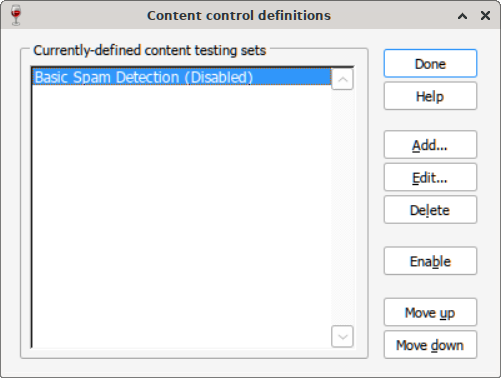Click the Wine glass icon in title bar
Screen dimensions: 501x378
16,15
